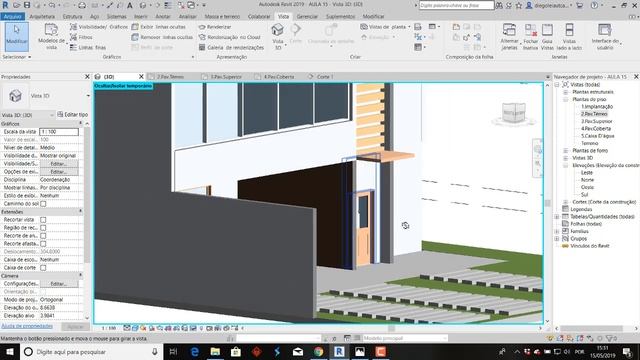
Task: Toggle the Caminho do sol checkbox
Action: pyautogui.click(x=43, y=203)
